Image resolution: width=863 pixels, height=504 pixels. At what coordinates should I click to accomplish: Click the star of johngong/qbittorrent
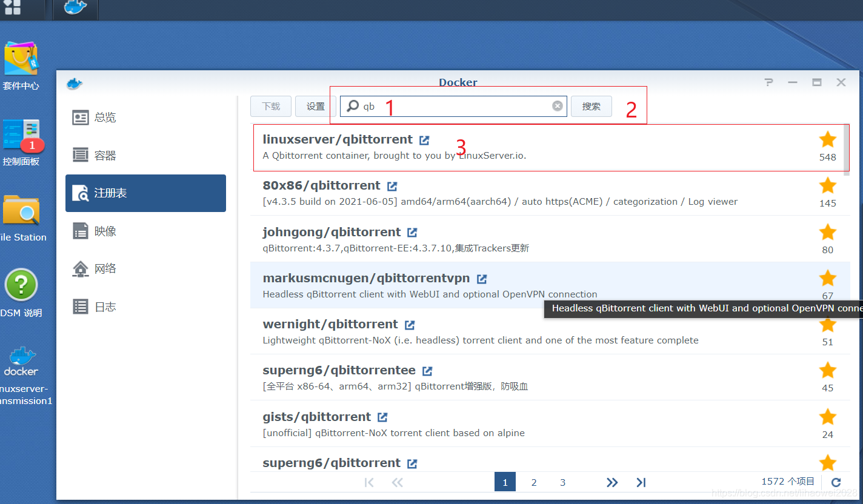point(828,233)
